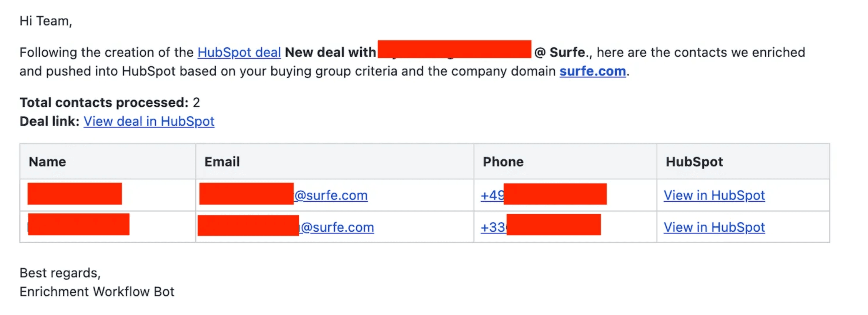Viewport: 868px width, 315px height.
Task: Click redacted name in first table row
Action: tap(74, 194)
